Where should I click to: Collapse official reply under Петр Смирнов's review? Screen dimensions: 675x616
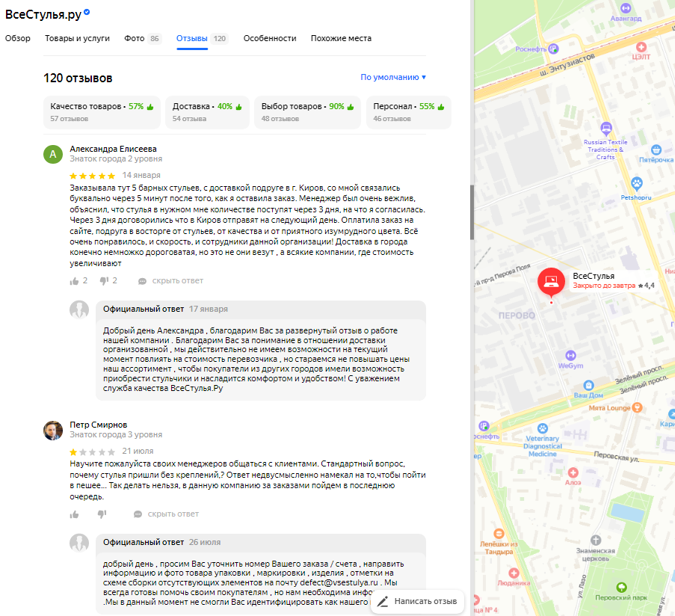167,514
